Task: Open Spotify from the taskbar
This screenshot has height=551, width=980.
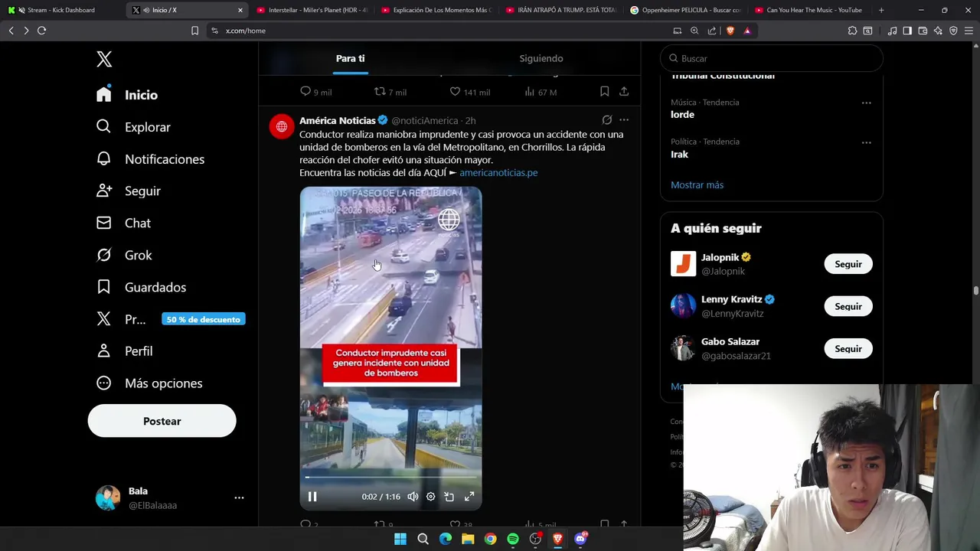Action: [x=513, y=539]
